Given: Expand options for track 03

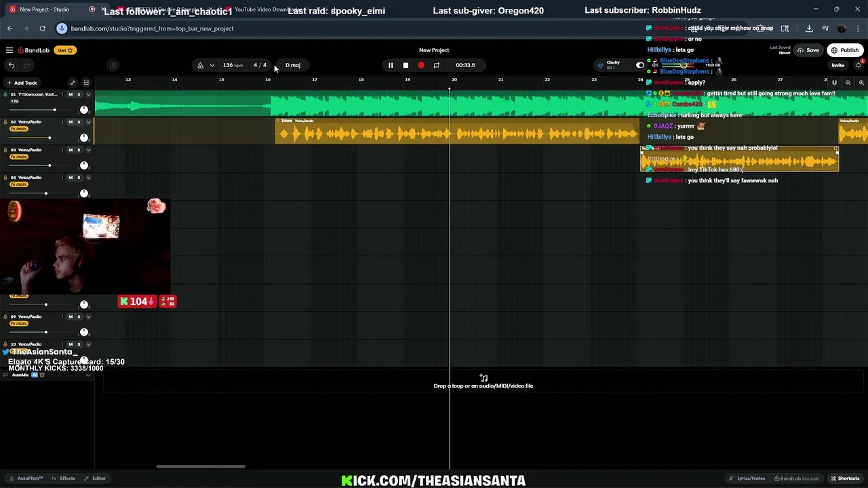Looking at the screenshot, I should 88,150.
